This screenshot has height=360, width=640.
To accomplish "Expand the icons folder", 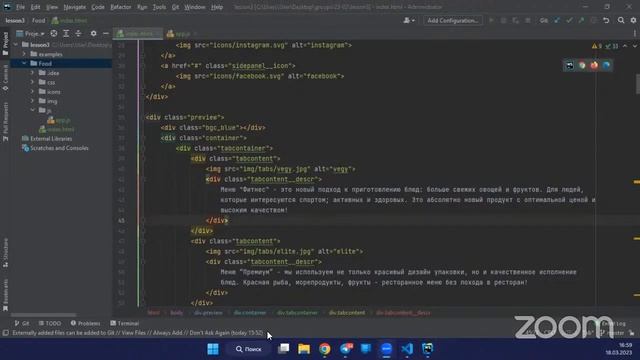I will (32, 91).
